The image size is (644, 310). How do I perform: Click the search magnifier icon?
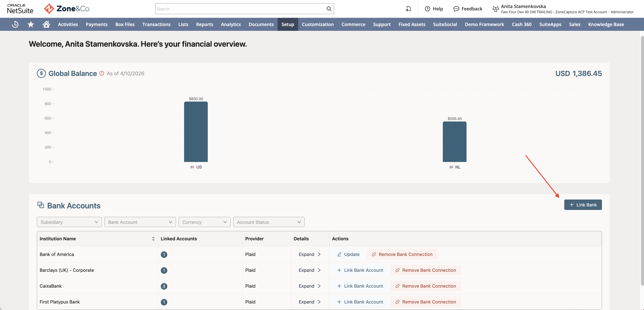[329, 9]
